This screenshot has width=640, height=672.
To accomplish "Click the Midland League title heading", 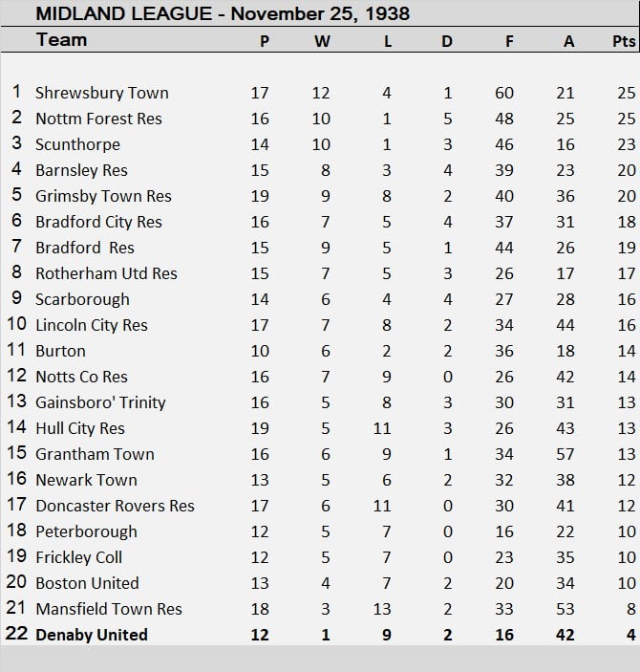I will (x=222, y=13).
